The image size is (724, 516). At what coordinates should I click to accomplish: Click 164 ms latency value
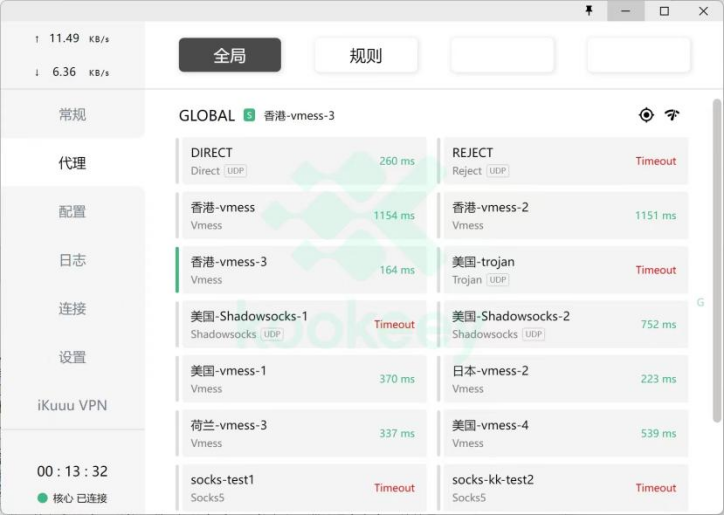[397, 270]
